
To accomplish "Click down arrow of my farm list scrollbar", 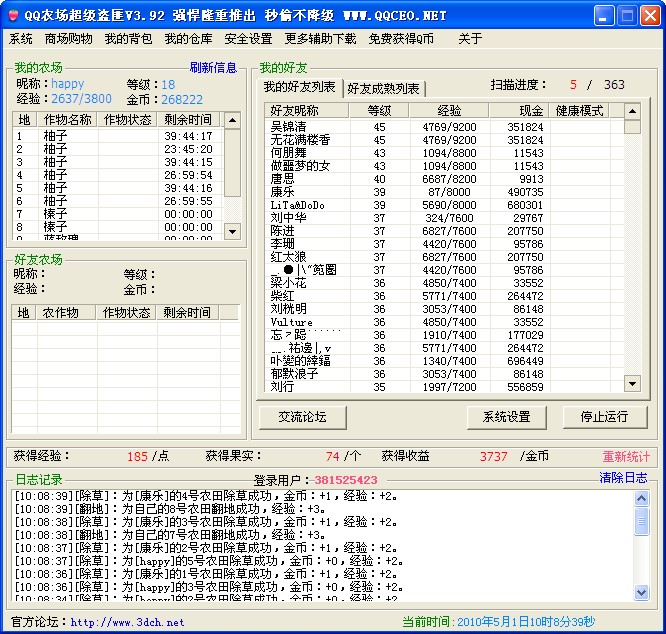I will [232, 232].
